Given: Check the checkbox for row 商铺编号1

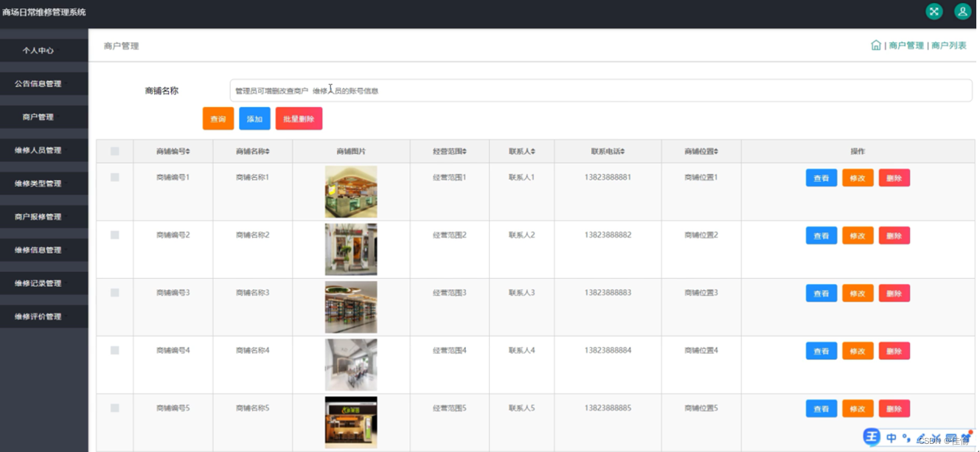Looking at the screenshot, I should [x=115, y=177].
